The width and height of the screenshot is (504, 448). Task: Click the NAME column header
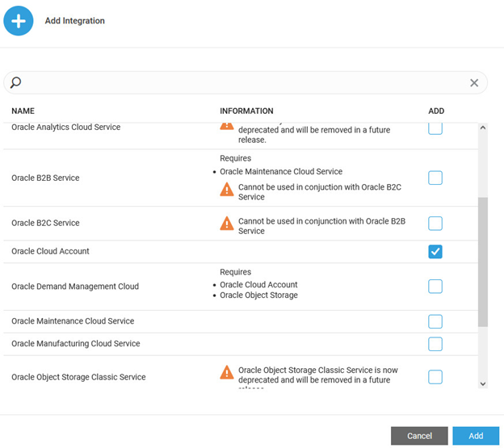23,111
